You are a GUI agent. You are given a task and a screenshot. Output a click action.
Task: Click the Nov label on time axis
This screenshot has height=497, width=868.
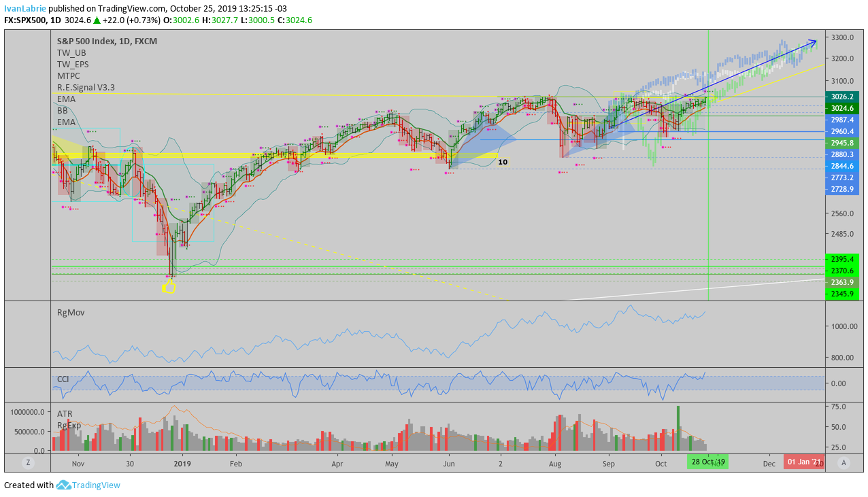[x=78, y=464]
